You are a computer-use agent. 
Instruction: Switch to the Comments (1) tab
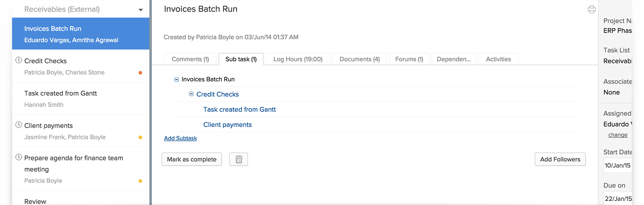click(190, 59)
